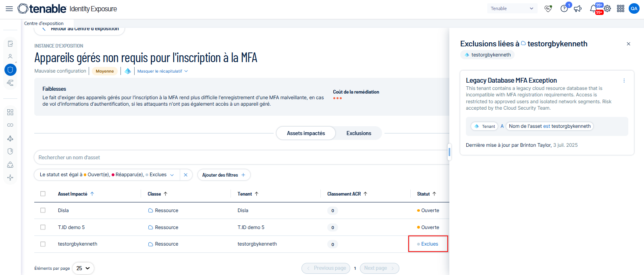
Task: Expand the items per page dropdown
Action: [x=83, y=268]
